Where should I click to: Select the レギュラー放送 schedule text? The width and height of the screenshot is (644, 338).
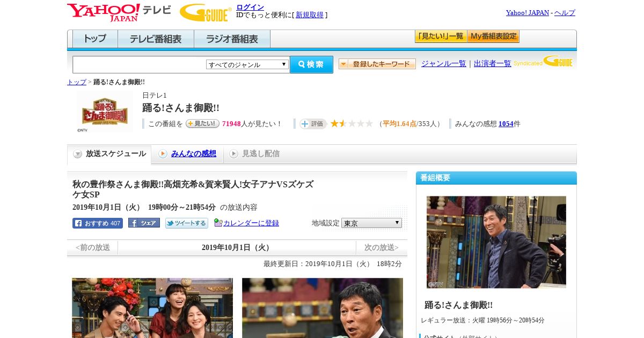pos(483,320)
